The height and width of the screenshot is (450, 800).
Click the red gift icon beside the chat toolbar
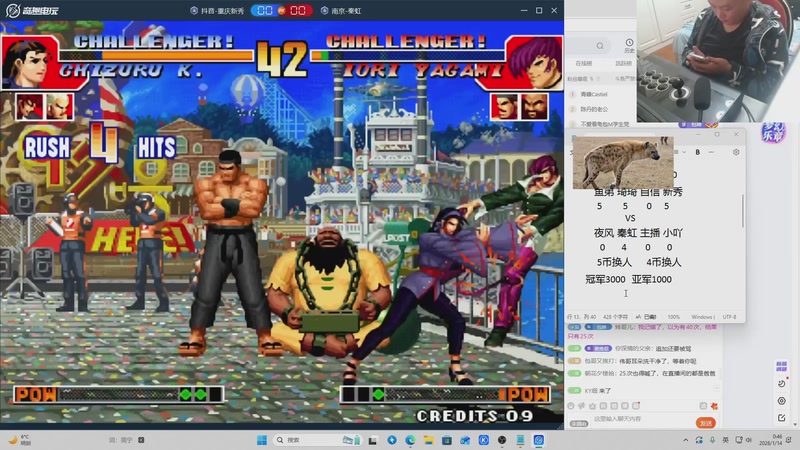714,406
